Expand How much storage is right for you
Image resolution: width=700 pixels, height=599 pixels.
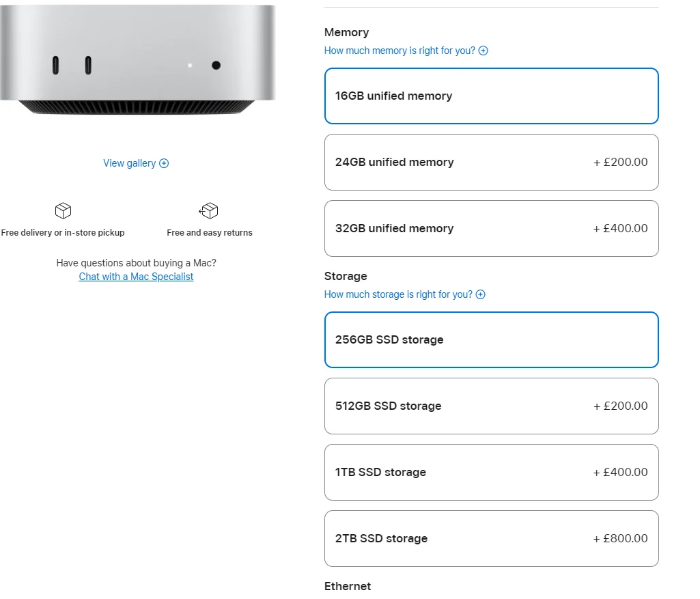coord(398,294)
